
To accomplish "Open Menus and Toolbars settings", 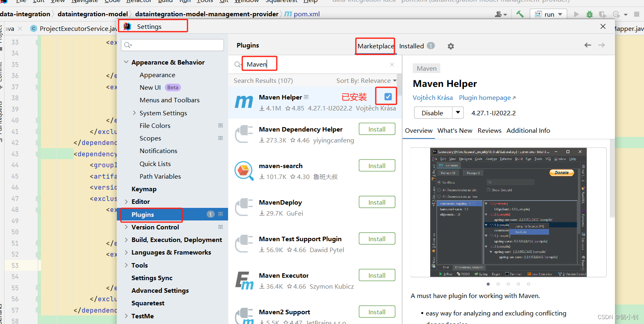I will point(170,100).
